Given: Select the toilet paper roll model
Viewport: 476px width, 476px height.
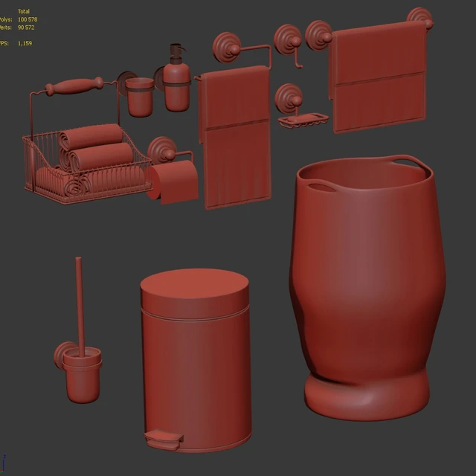Looking at the screenshot, I should [x=173, y=181].
